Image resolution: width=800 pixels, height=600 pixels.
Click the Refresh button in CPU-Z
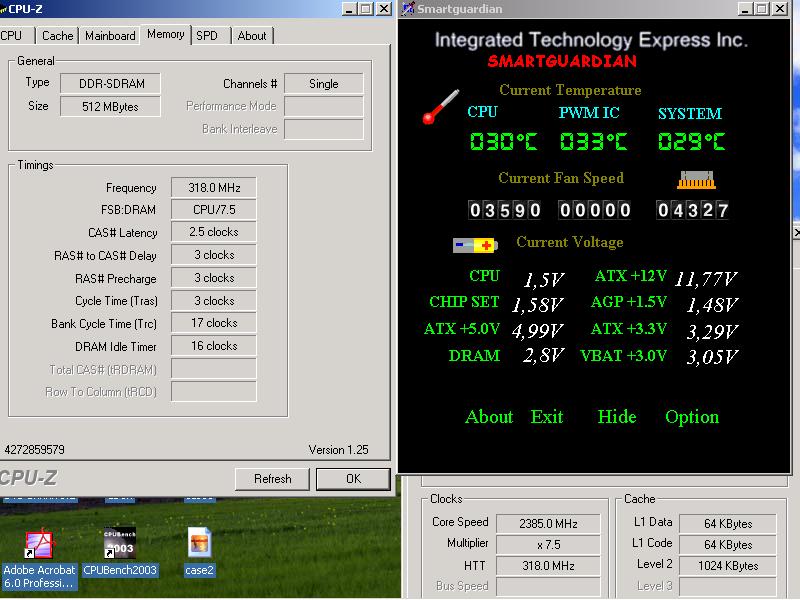272,479
